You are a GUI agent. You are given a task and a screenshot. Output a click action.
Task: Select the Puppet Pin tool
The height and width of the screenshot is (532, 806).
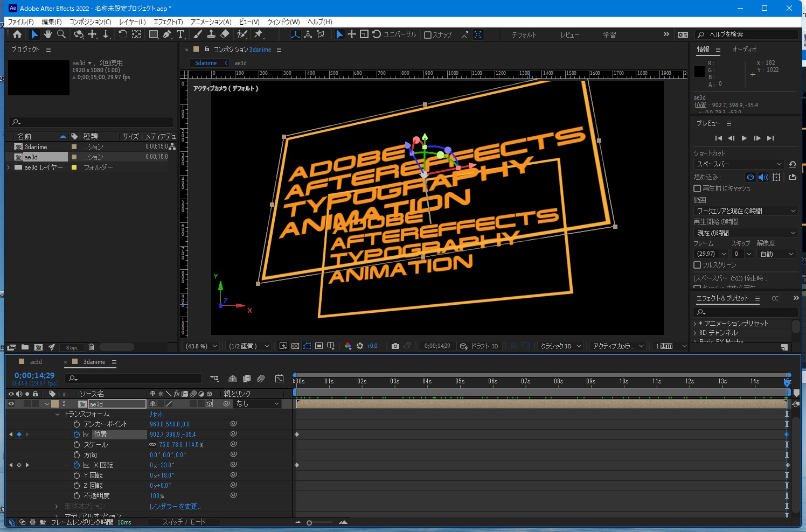[x=259, y=34]
